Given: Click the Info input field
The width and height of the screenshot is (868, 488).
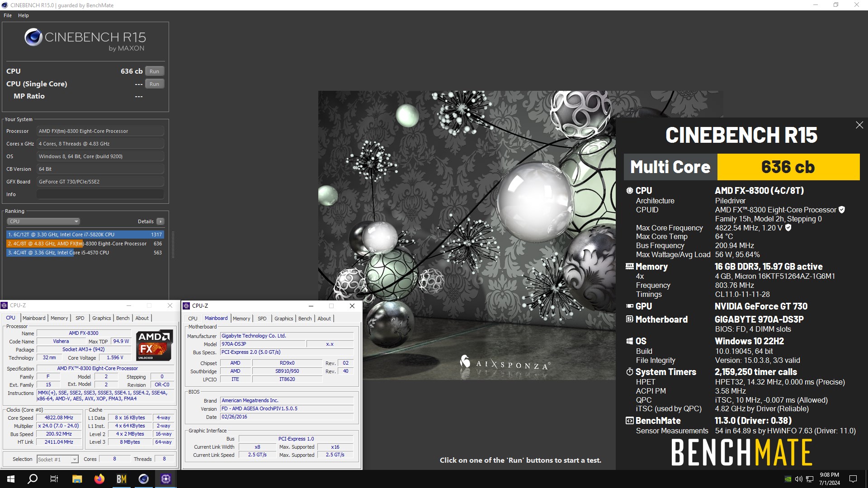Looking at the screenshot, I should tap(100, 194).
